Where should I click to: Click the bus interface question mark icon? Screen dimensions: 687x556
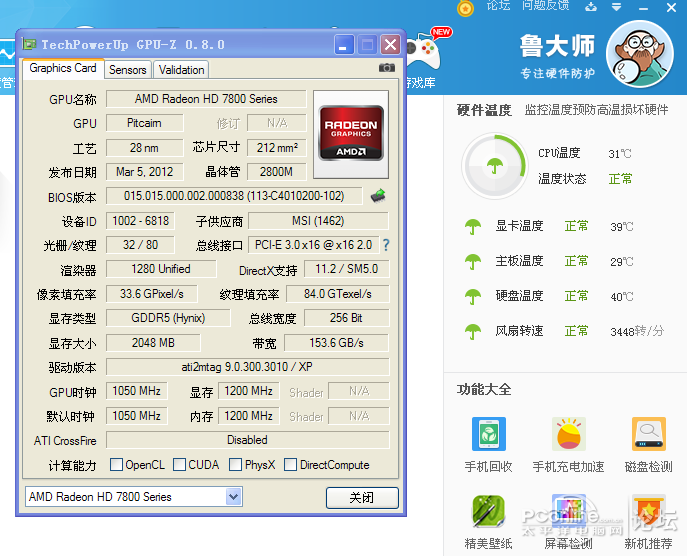tap(386, 245)
